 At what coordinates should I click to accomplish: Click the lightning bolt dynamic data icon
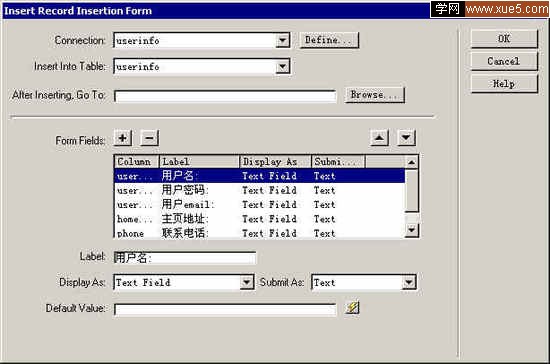pos(352,308)
